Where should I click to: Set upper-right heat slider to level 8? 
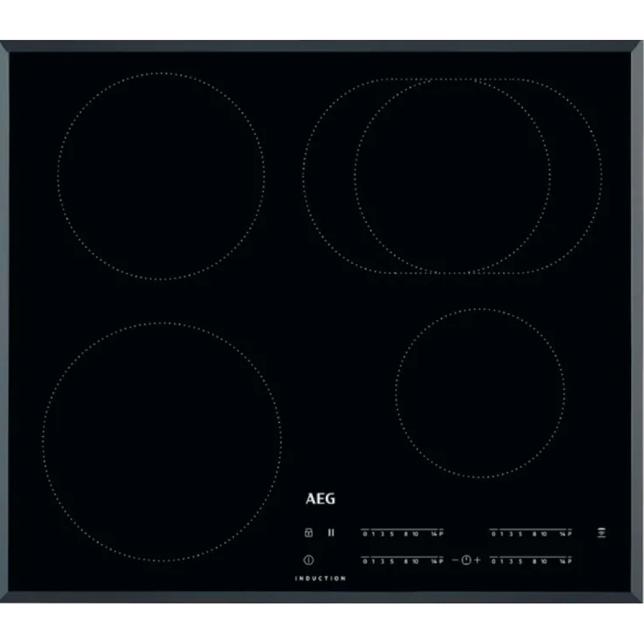point(534,534)
